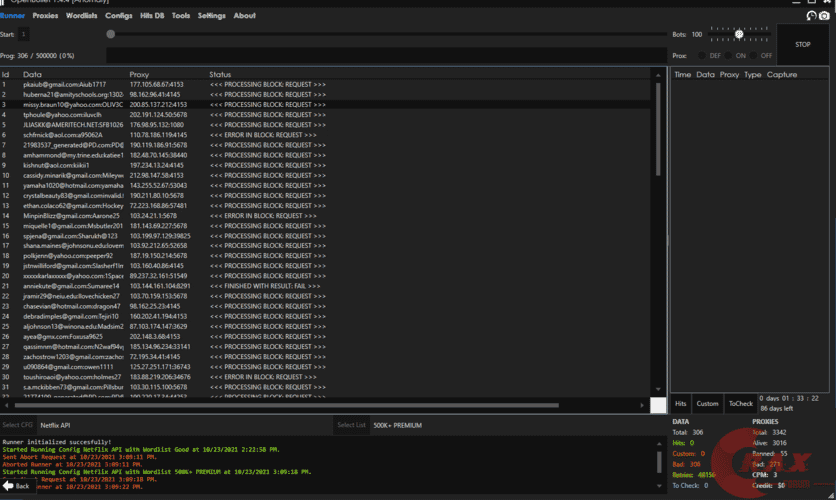836x500 pixels.
Task: Click the Select List button
Action: 351,425
